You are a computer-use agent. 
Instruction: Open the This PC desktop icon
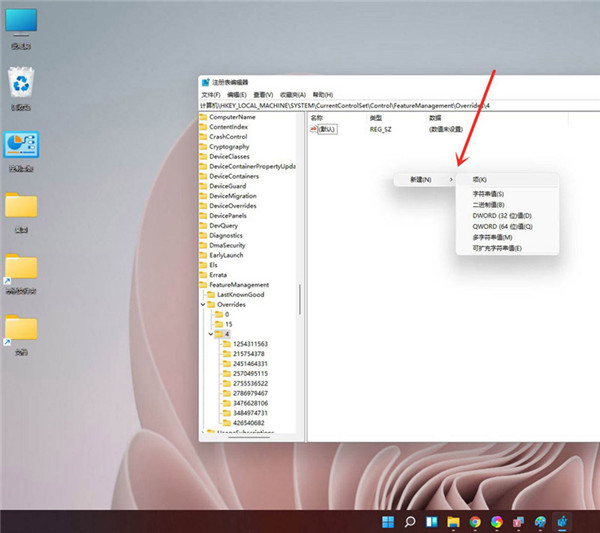(20, 24)
